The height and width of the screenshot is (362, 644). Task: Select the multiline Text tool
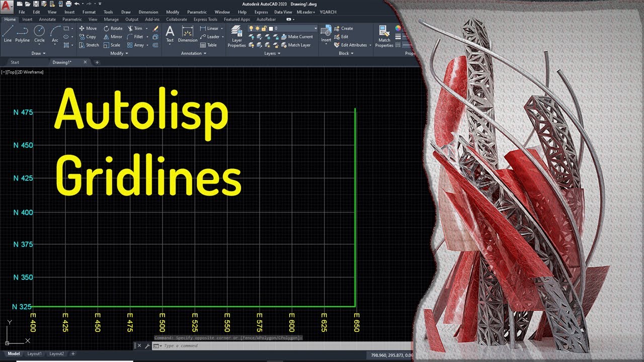170,34
